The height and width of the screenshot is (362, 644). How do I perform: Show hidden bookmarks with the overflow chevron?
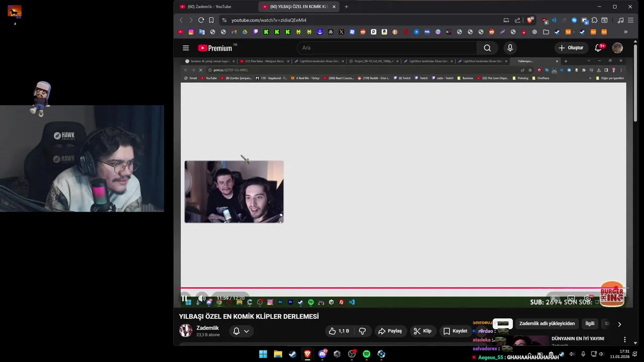pos(625,32)
